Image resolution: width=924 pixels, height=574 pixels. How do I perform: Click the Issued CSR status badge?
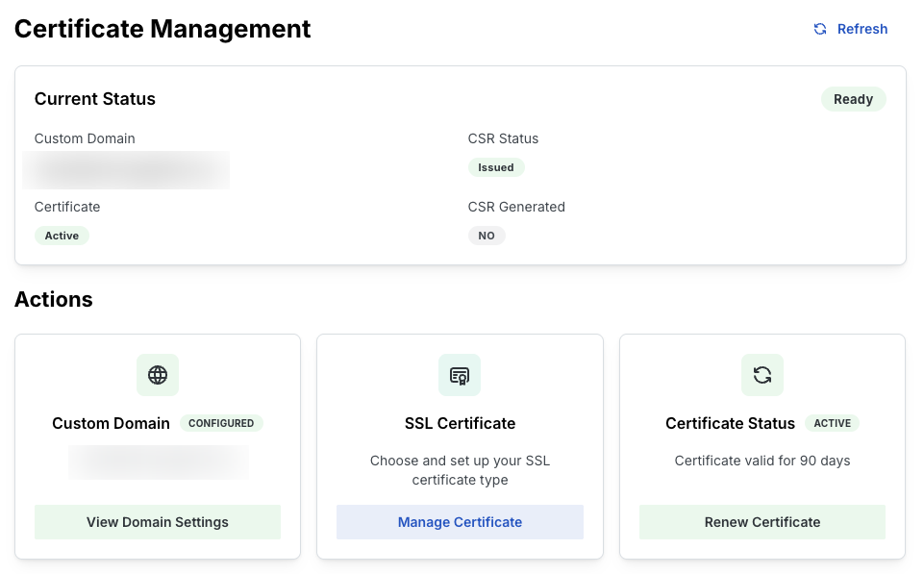(x=496, y=167)
